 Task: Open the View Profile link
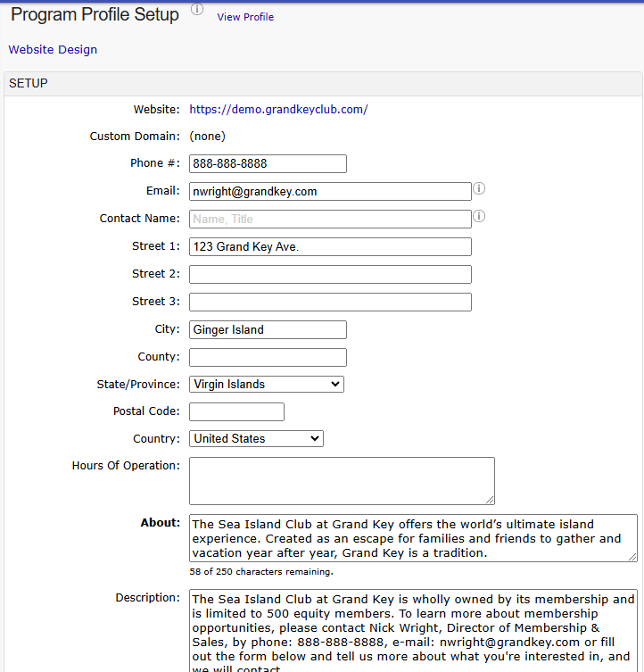click(x=245, y=17)
